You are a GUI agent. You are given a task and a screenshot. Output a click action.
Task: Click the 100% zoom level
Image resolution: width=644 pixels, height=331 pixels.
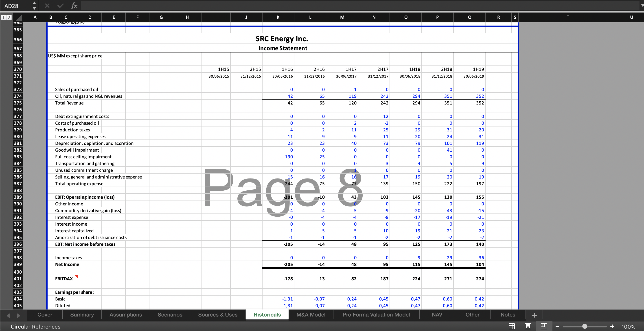click(628, 327)
